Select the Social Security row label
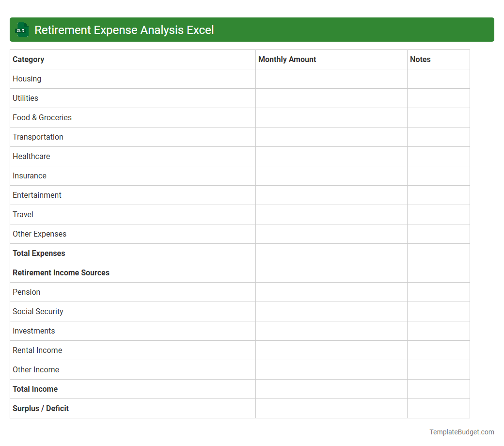The height and width of the screenshot is (446, 504). pos(38,311)
